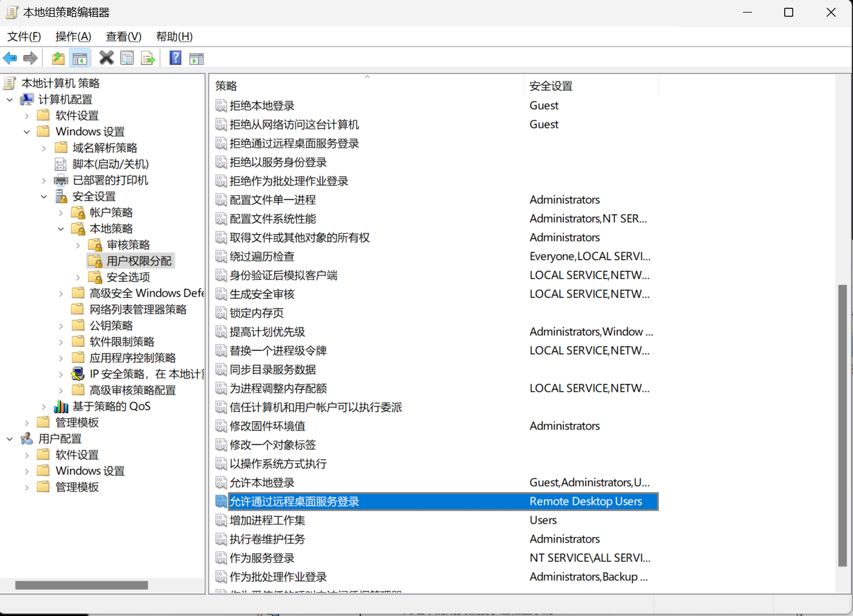Toggle the action pane toolbar icon
853x616 pixels.
(x=196, y=58)
